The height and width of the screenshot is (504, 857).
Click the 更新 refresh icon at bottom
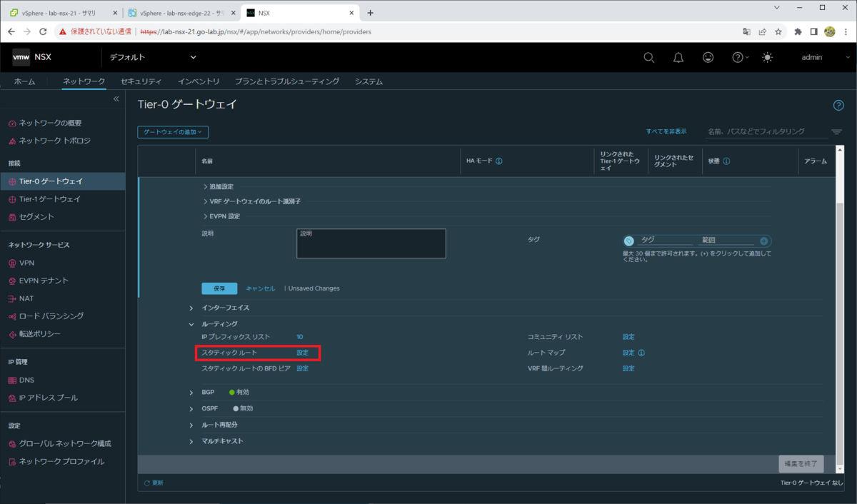coord(147,483)
